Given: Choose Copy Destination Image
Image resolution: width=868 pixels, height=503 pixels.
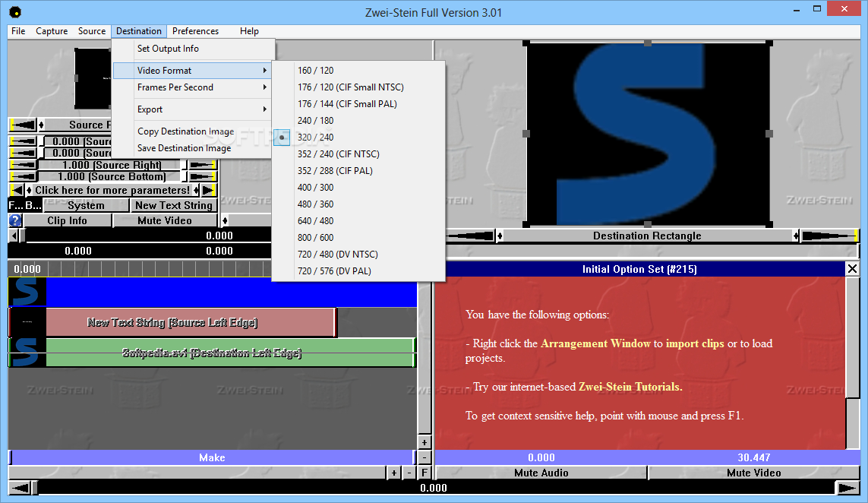Looking at the screenshot, I should click(x=192, y=131).
